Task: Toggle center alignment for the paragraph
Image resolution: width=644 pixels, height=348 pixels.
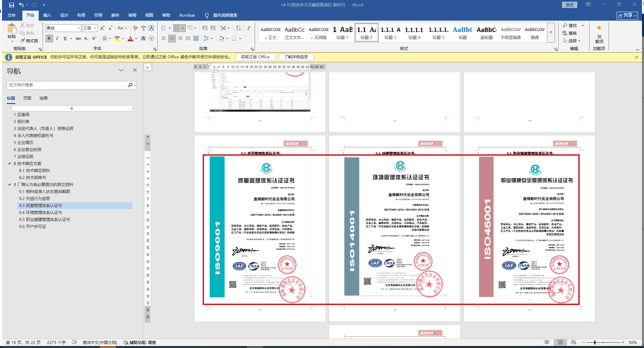Action: pyautogui.click(x=172, y=39)
